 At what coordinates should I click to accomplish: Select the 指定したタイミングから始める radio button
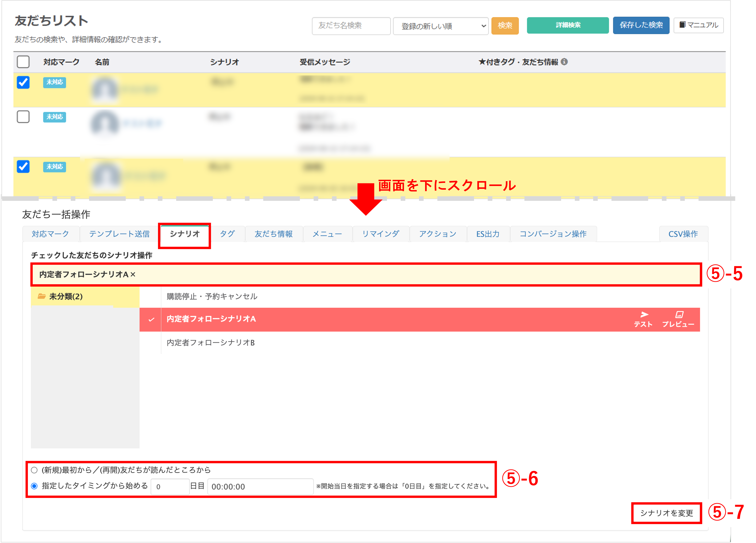(x=34, y=486)
